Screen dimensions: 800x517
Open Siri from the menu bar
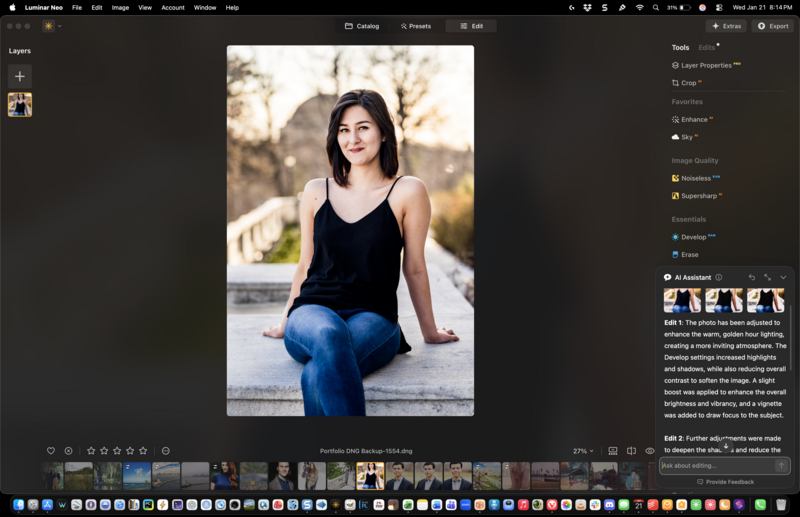[703, 8]
